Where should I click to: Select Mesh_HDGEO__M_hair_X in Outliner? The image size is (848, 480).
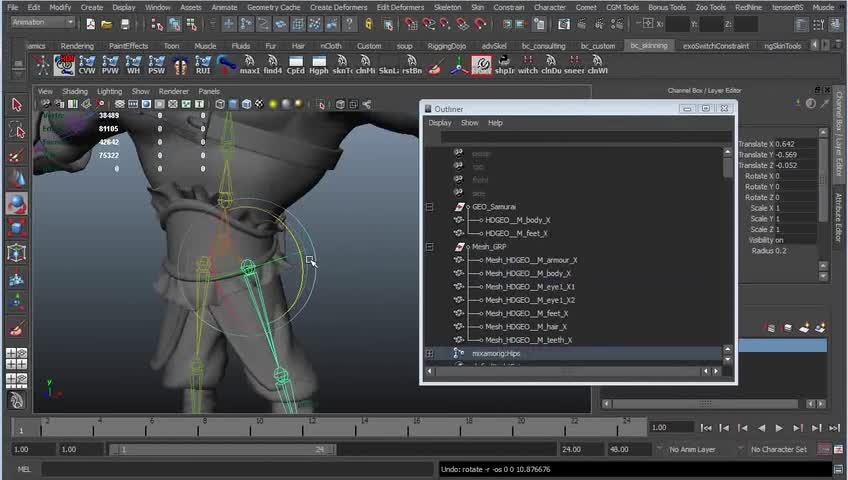coord(526,327)
